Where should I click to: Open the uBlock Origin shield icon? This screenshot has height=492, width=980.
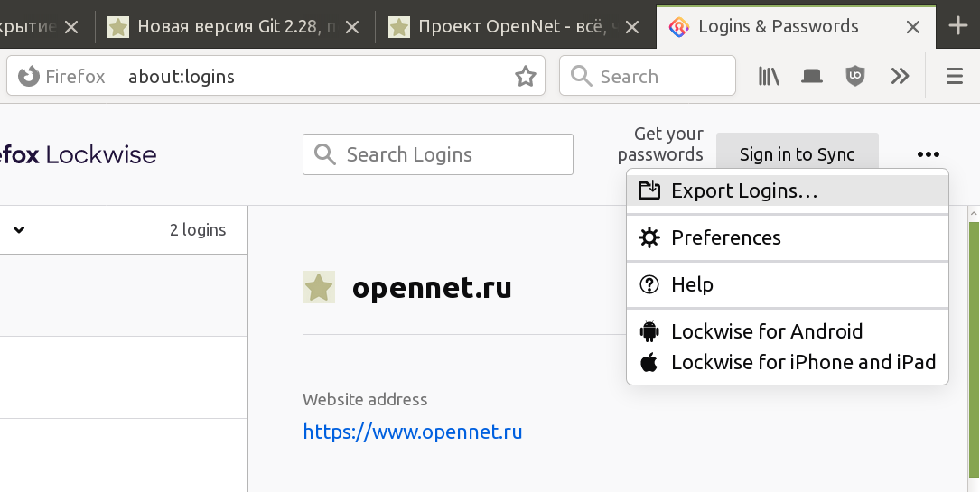[x=855, y=76]
